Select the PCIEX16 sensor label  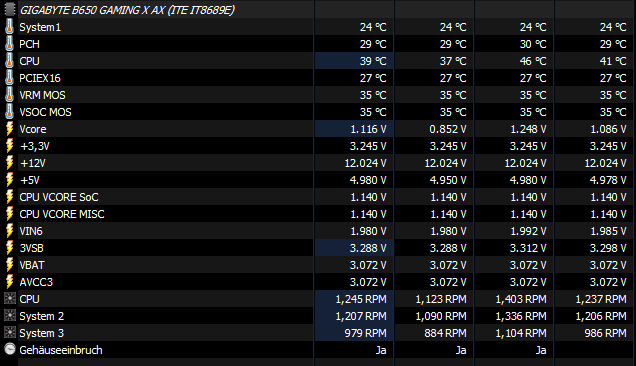(40, 78)
